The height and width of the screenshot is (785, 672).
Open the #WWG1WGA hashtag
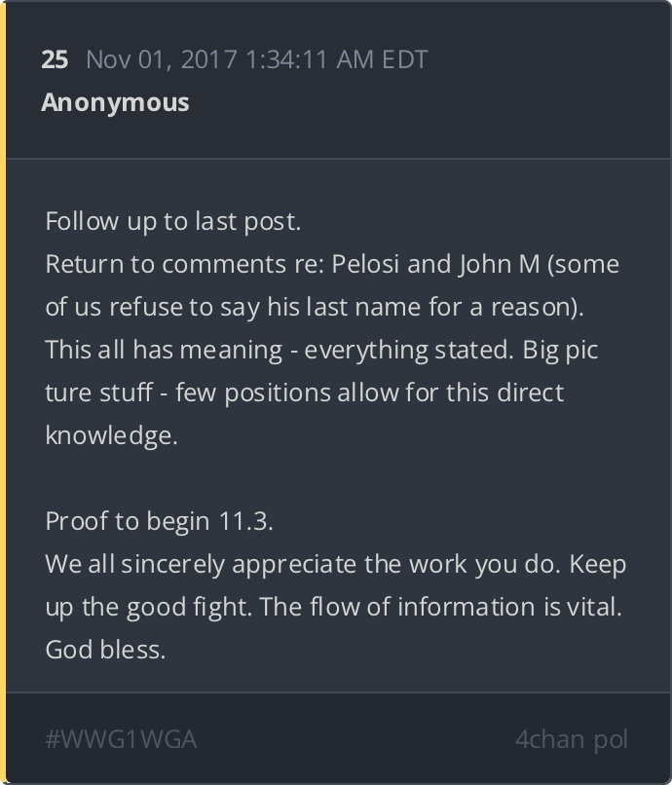(121, 739)
